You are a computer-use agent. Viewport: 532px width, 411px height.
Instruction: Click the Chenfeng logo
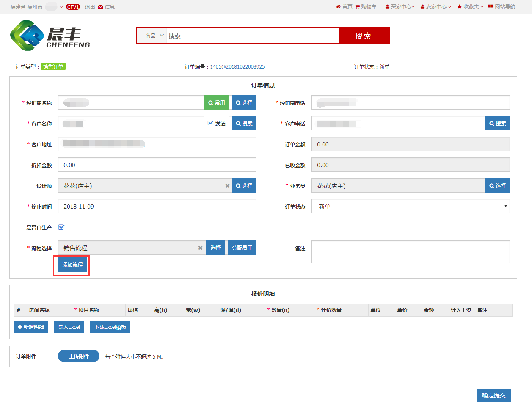(50, 36)
